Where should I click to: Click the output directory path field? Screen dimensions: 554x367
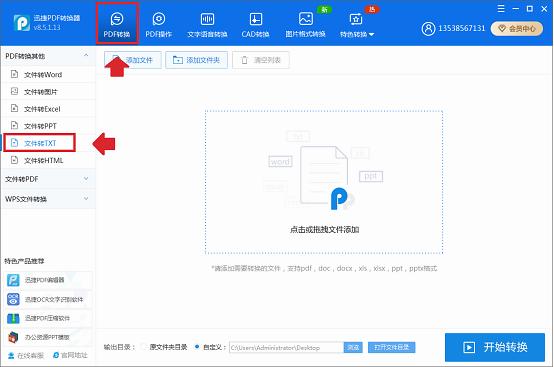pyautogui.click(x=286, y=348)
